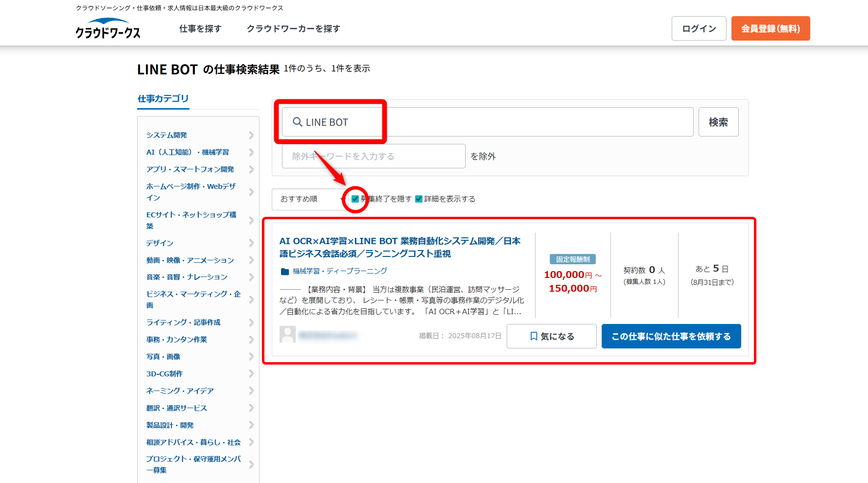This screenshot has width=868, height=483.
Task: Open 音楽・音響・ナレーション category link
Action: coord(187,277)
